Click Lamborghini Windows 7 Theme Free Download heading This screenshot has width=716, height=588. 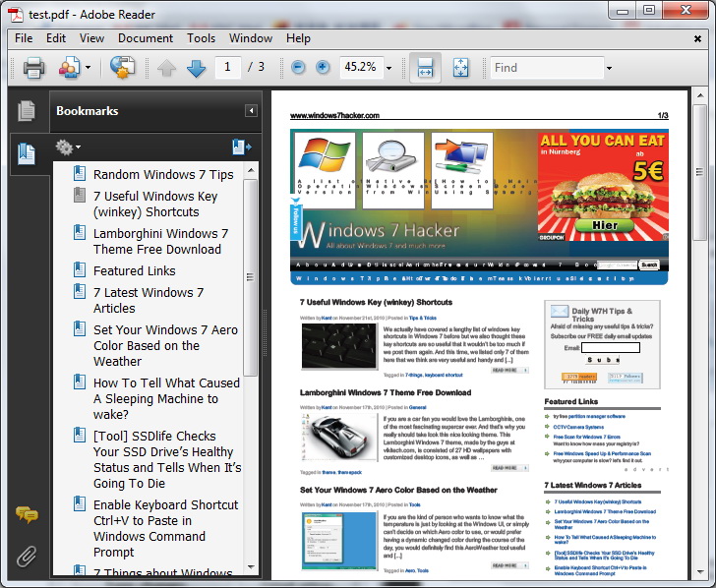pos(386,392)
